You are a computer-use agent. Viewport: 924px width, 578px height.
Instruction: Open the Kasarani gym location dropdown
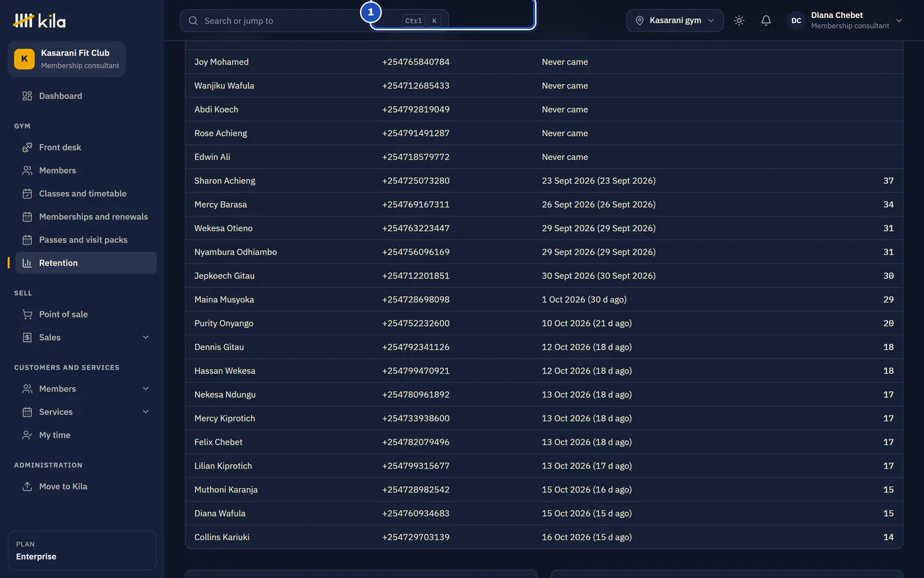point(675,21)
